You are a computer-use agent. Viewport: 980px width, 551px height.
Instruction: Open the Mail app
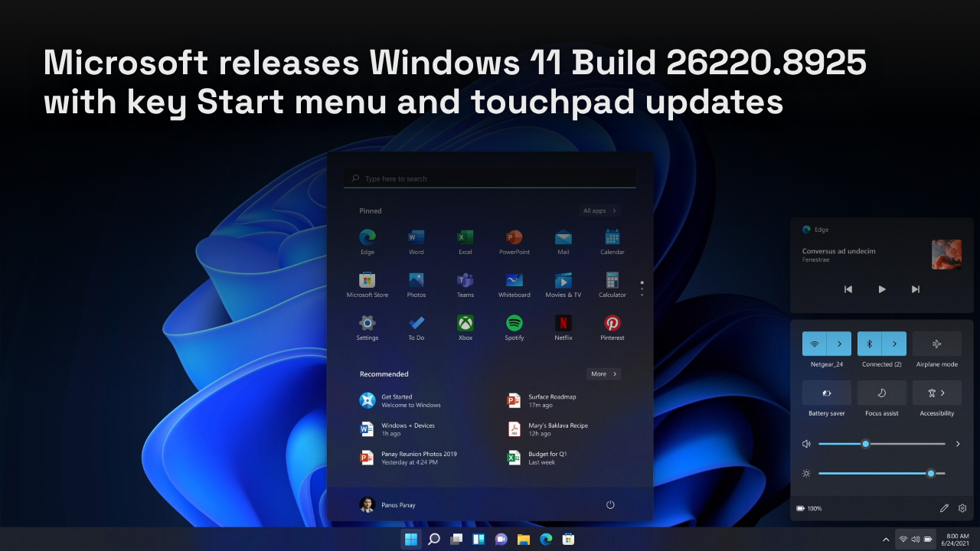(563, 241)
